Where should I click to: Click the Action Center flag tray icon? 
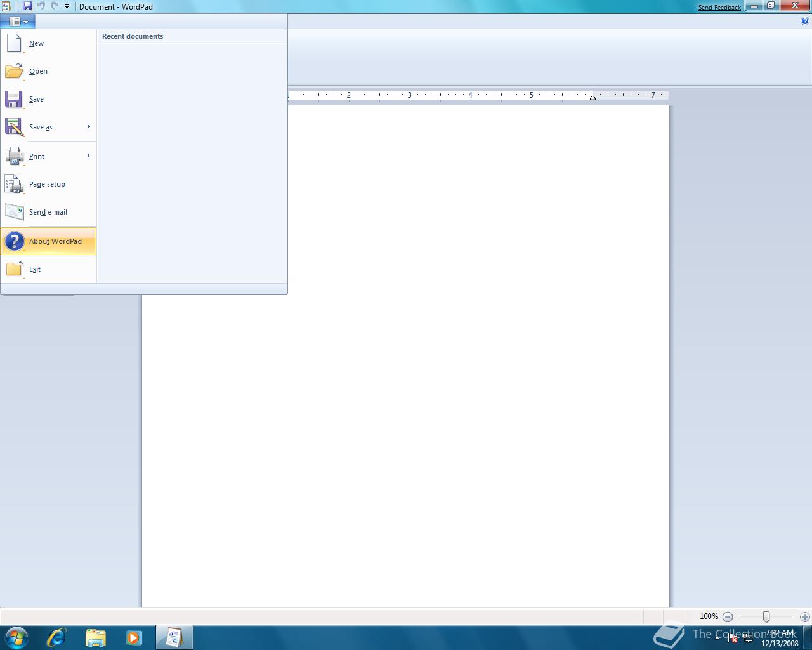coord(732,639)
